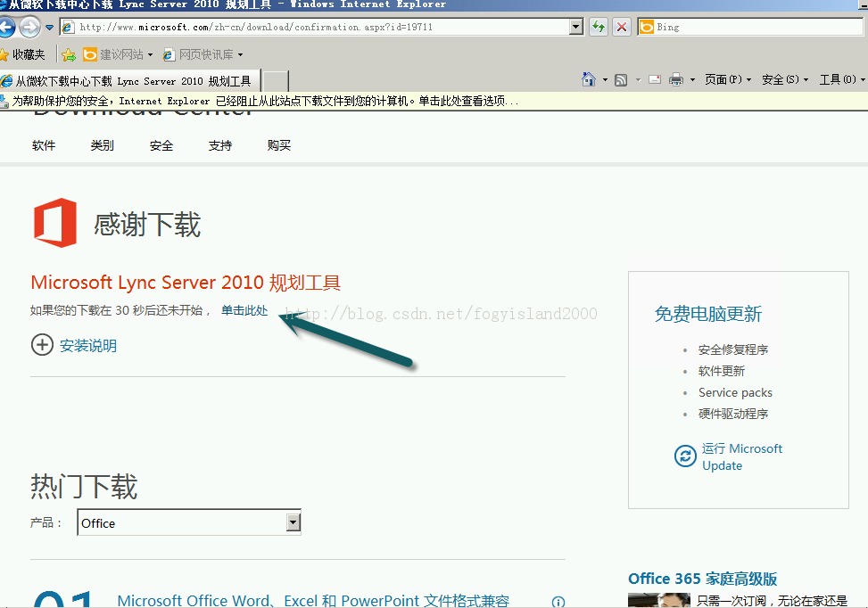Expand 安装说明 with the plus icon
The image size is (868, 608).
pos(42,345)
